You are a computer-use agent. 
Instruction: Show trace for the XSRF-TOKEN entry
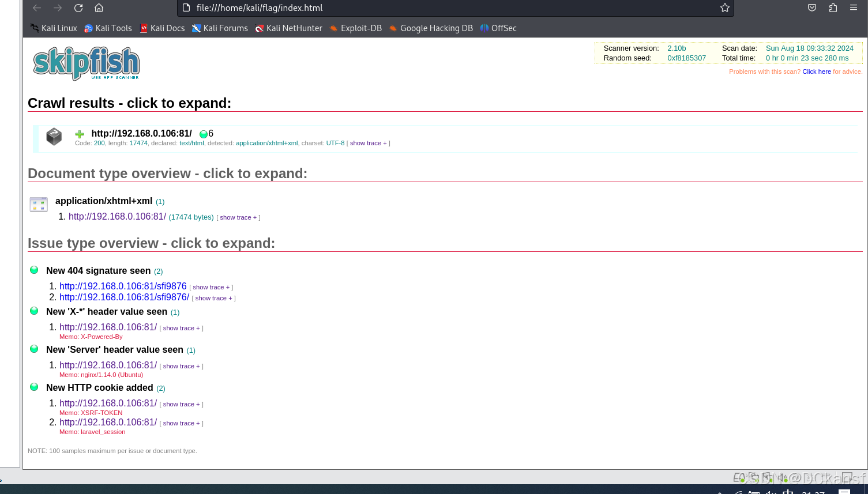coord(181,404)
